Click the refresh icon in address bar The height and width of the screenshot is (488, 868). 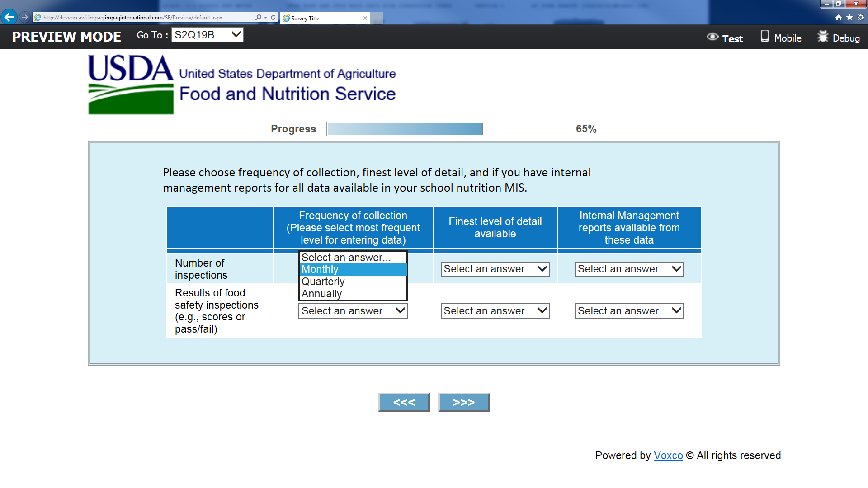273,18
